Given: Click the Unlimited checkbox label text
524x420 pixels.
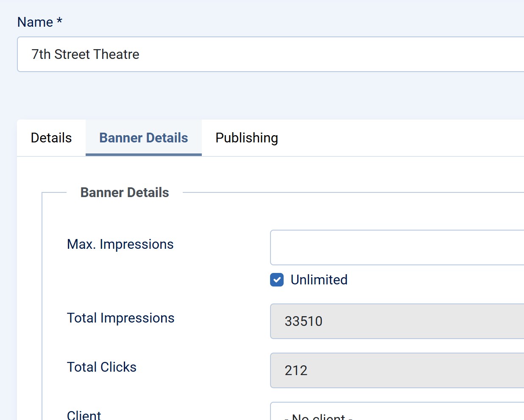Looking at the screenshot, I should pyautogui.click(x=319, y=280).
